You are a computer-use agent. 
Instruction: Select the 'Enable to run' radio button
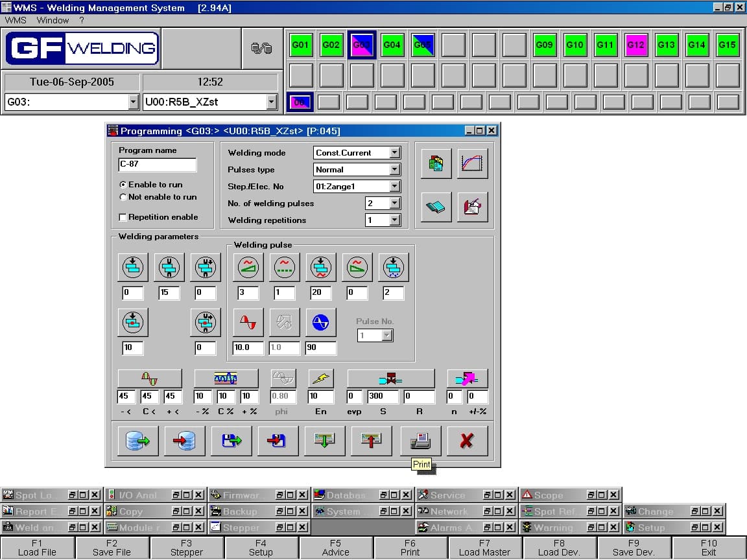click(x=123, y=185)
